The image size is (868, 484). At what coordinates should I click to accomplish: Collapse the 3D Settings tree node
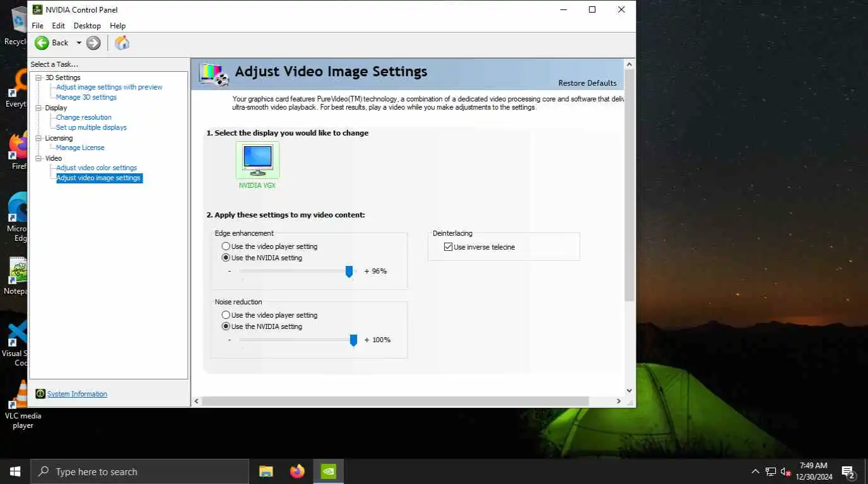pyautogui.click(x=38, y=78)
